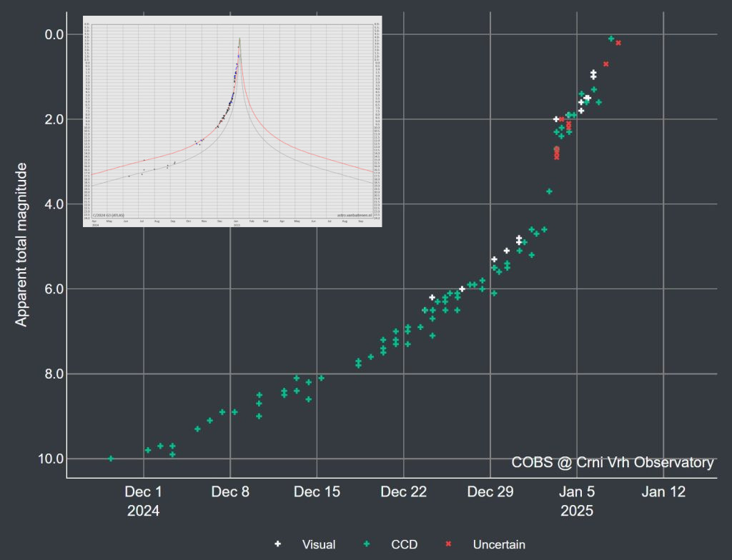Click the 'Dec 15' axis label
The height and width of the screenshot is (560, 732).
click(x=317, y=492)
